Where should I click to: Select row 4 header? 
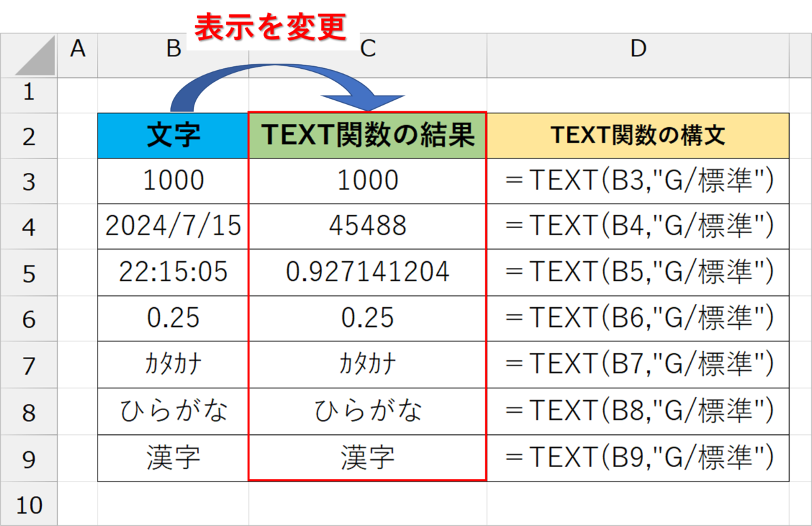(28, 227)
